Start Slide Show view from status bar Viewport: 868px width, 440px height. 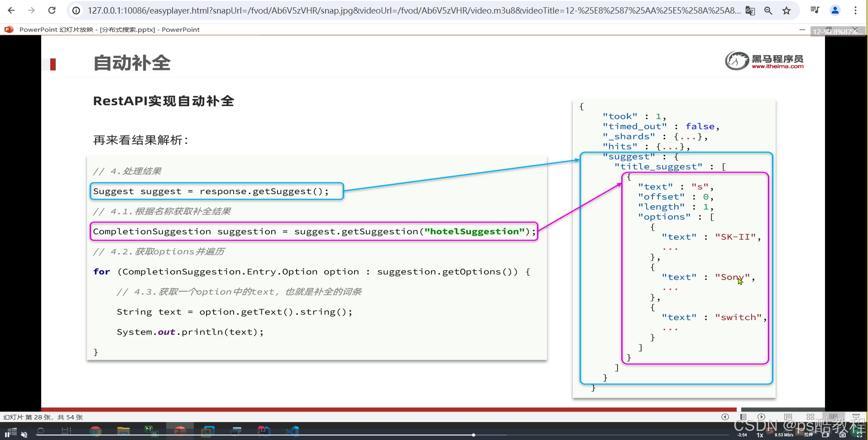856,417
